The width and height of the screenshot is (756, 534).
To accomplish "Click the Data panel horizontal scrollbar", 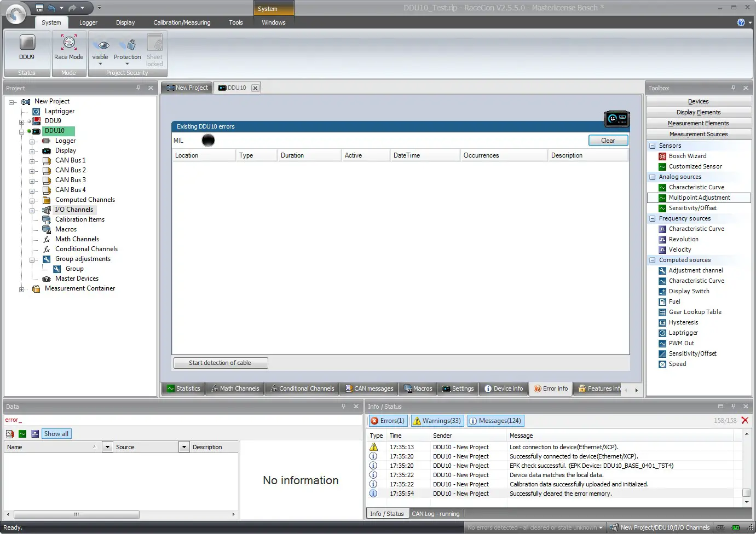I will point(76,514).
